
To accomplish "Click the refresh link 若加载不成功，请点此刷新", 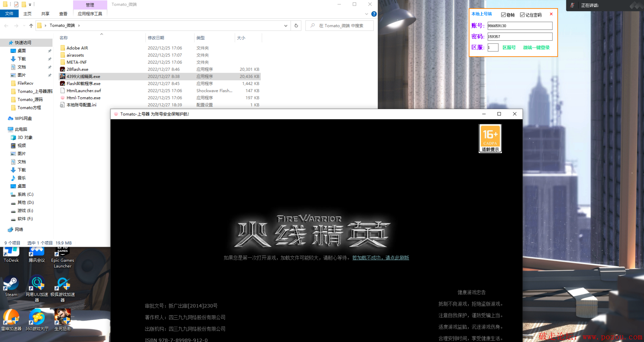I will pyautogui.click(x=381, y=258).
